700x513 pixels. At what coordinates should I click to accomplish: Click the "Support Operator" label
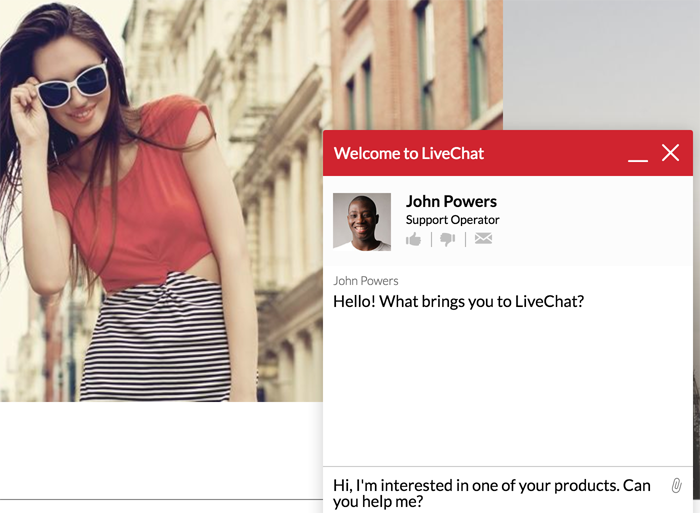pyautogui.click(x=453, y=220)
